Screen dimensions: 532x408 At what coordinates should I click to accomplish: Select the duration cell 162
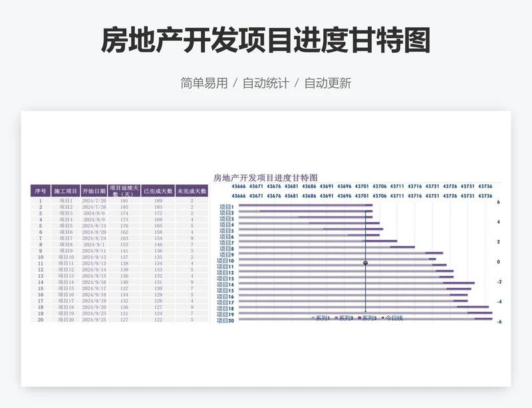pos(124,232)
